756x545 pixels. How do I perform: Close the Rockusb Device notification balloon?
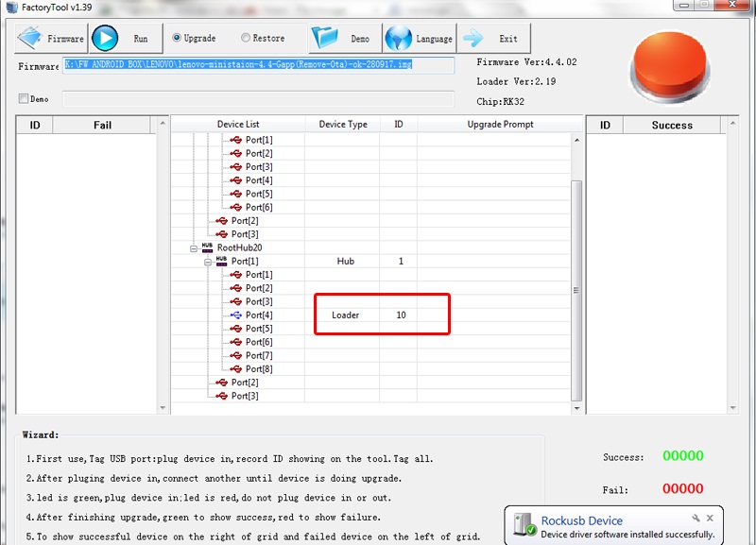(713, 519)
